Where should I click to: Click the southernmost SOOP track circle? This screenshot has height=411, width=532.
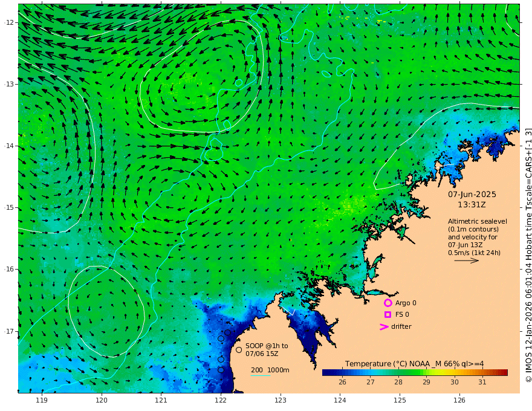[x=221, y=370]
